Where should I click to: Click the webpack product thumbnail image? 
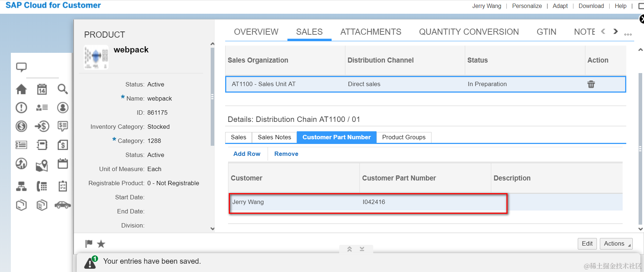tap(96, 57)
